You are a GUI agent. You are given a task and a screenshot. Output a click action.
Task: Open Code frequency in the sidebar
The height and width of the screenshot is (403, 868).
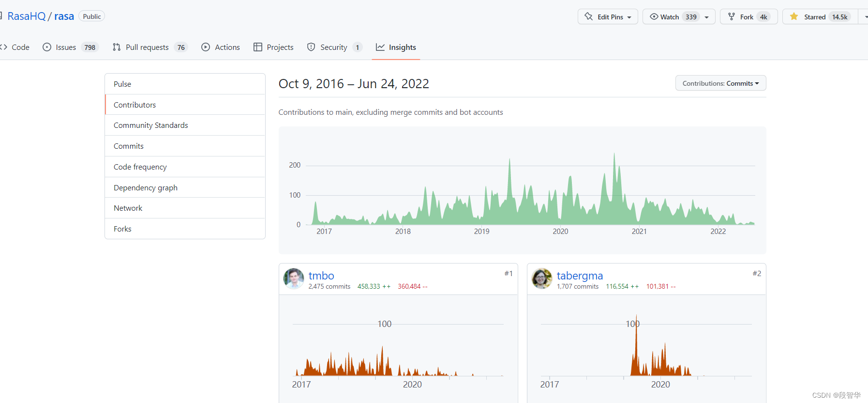(185, 167)
